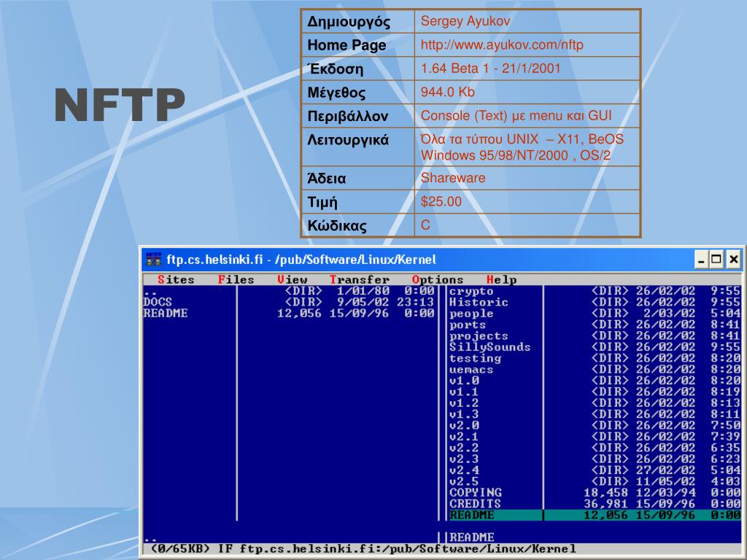Click highlighted README row in right panel
The width and height of the screenshot is (747, 560).
tap(595, 515)
